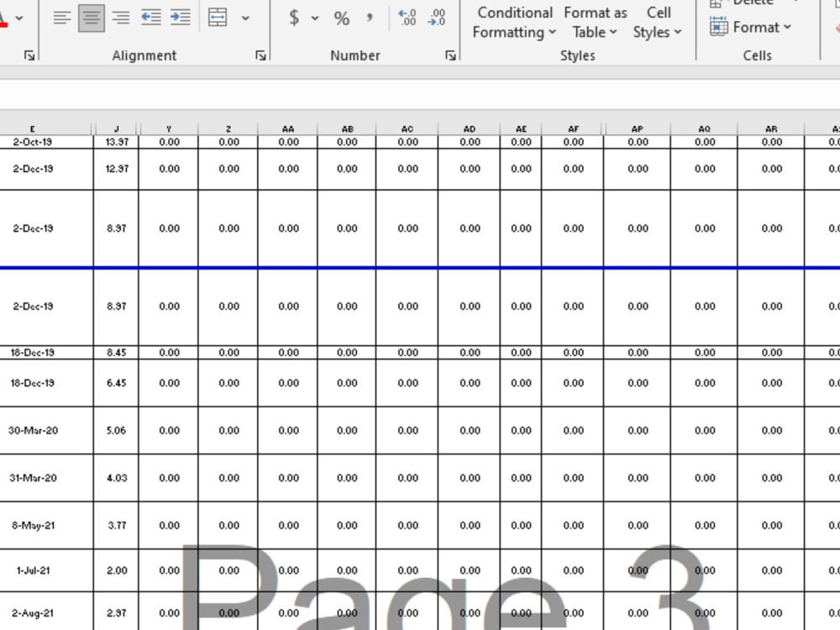This screenshot has width=840, height=630.
Task: Select column AA header
Action: [287, 129]
